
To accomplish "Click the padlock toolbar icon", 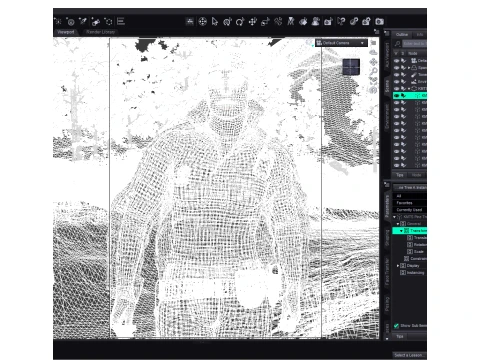I will (366, 22).
